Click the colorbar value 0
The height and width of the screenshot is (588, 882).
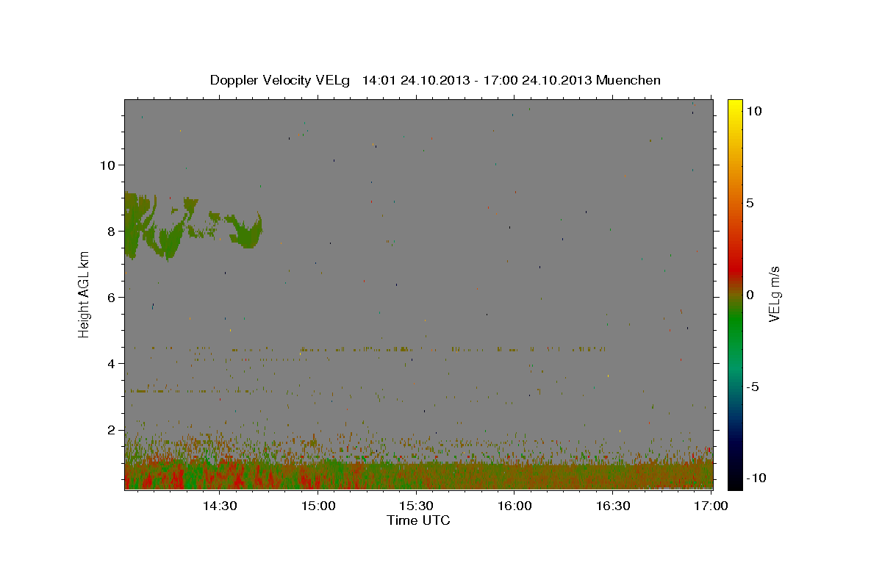(750, 295)
